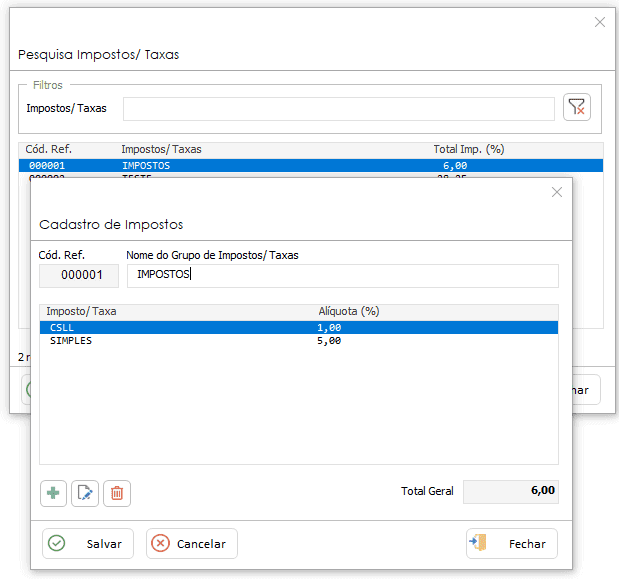619x579 pixels.
Task: Click the Salvar button
Action: pos(88,543)
